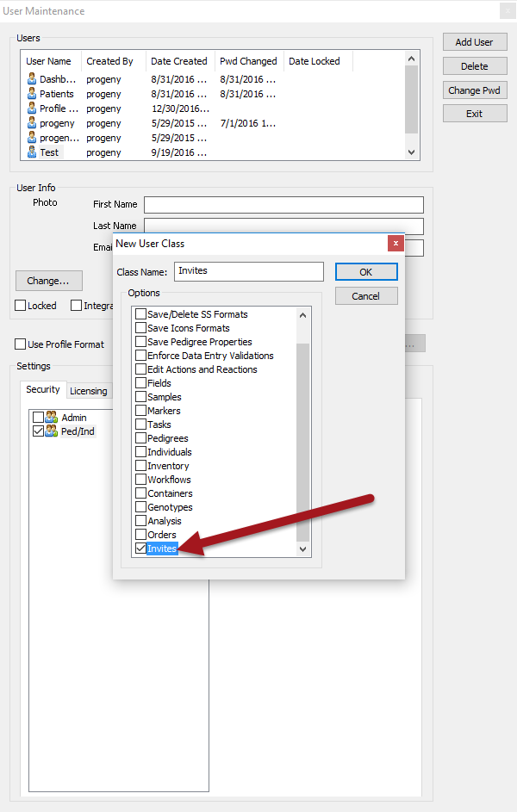Toggle the Locked checkbox
517x812 pixels.
point(21,306)
